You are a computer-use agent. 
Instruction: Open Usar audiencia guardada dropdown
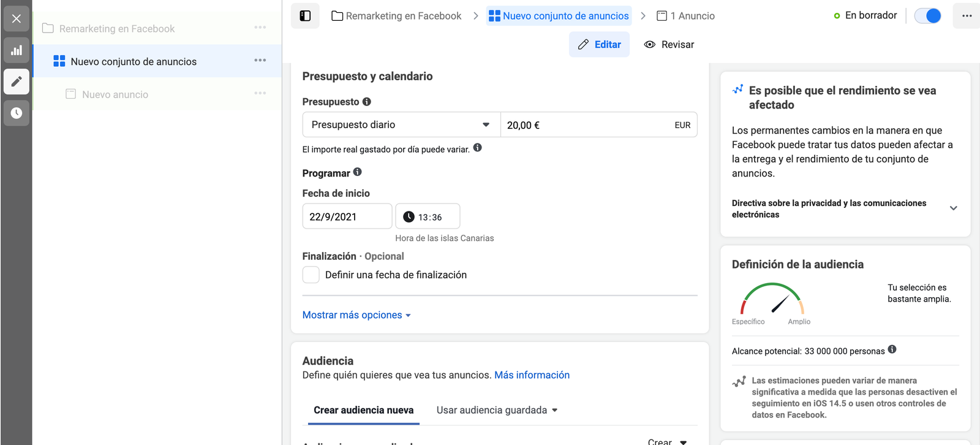(x=497, y=410)
